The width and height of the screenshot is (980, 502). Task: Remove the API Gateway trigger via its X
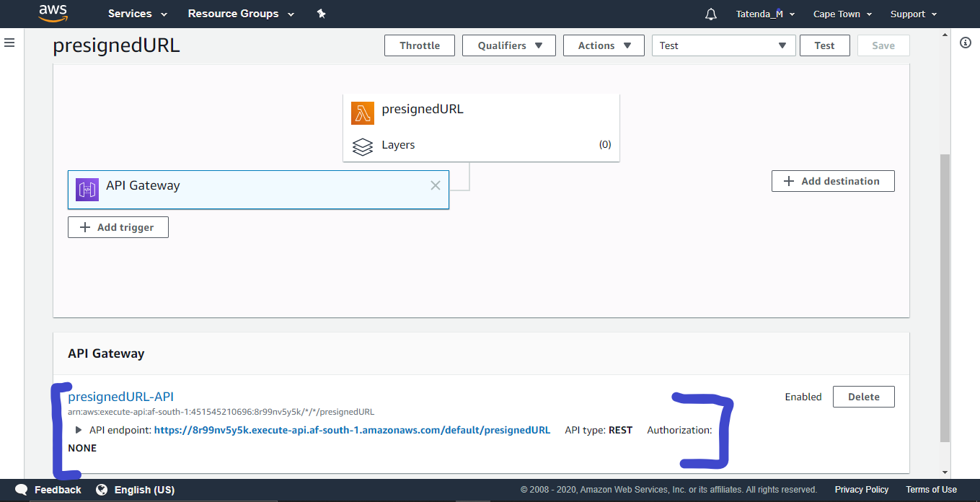(436, 185)
